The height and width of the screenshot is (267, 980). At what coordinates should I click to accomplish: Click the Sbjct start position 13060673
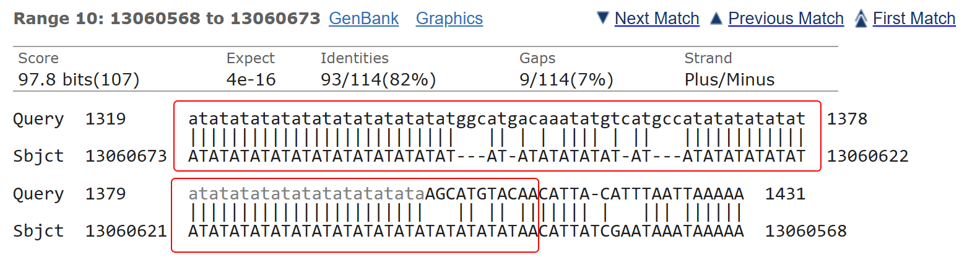pos(126,156)
